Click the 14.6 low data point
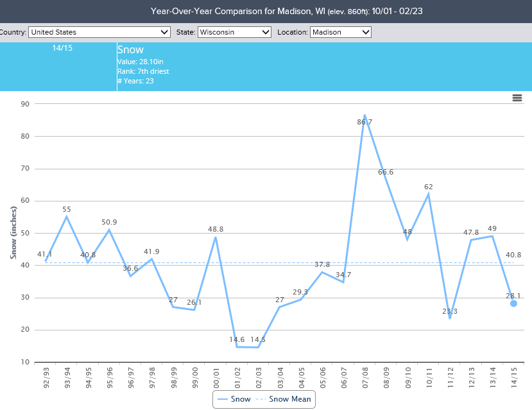The height and width of the screenshot is (410, 532). click(237, 346)
